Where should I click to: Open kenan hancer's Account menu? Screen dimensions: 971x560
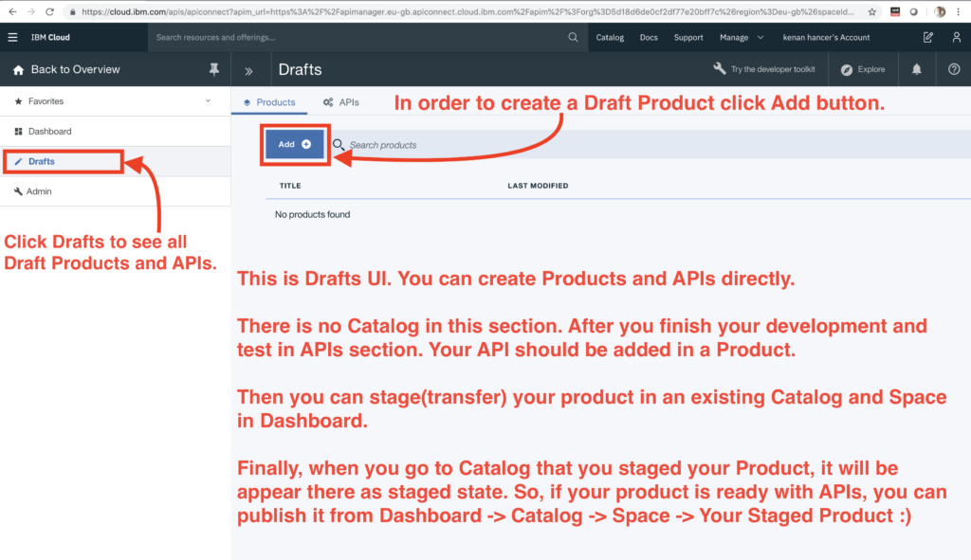(x=826, y=37)
